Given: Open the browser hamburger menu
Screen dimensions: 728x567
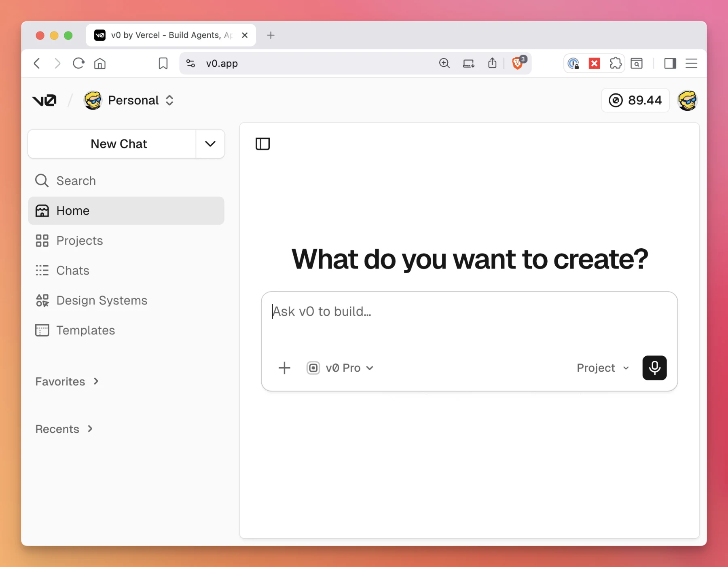Looking at the screenshot, I should pyautogui.click(x=692, y=63).
